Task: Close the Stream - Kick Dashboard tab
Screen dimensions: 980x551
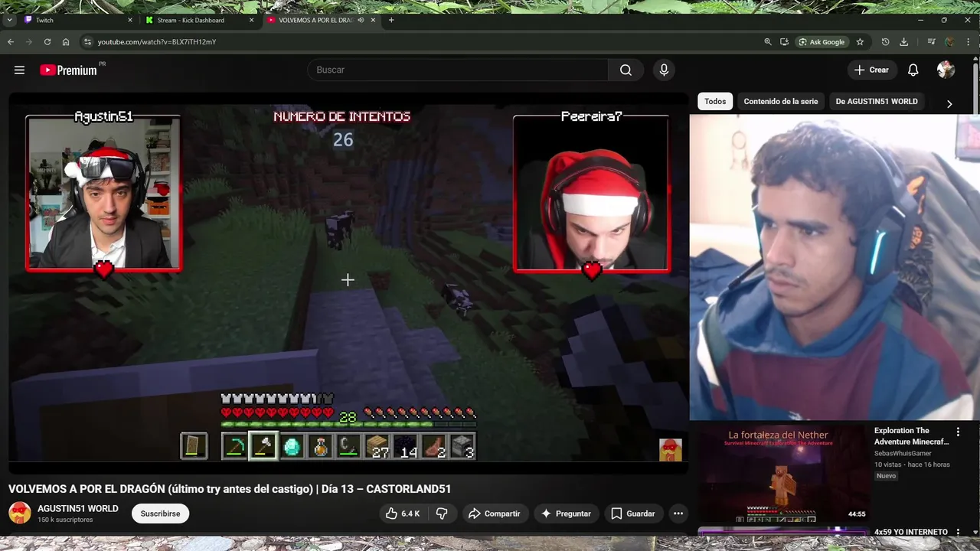Action: tap(252, 20)
